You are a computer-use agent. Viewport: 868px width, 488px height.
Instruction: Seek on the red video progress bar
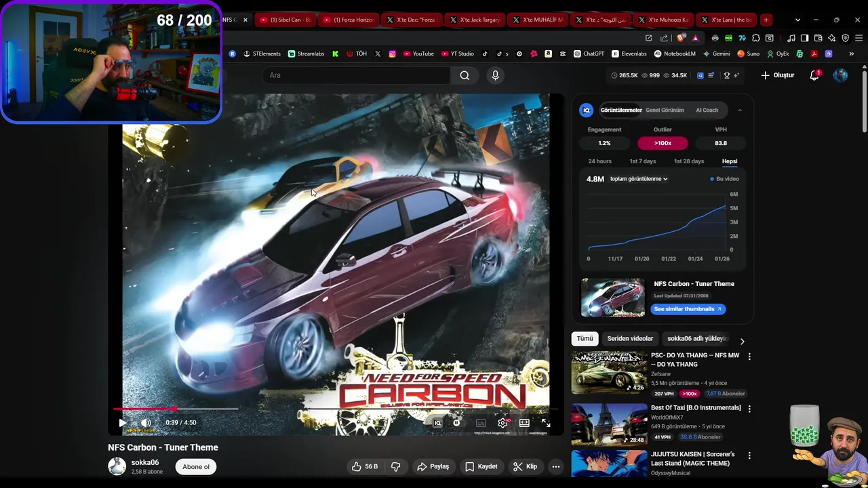tap(336, 409)
